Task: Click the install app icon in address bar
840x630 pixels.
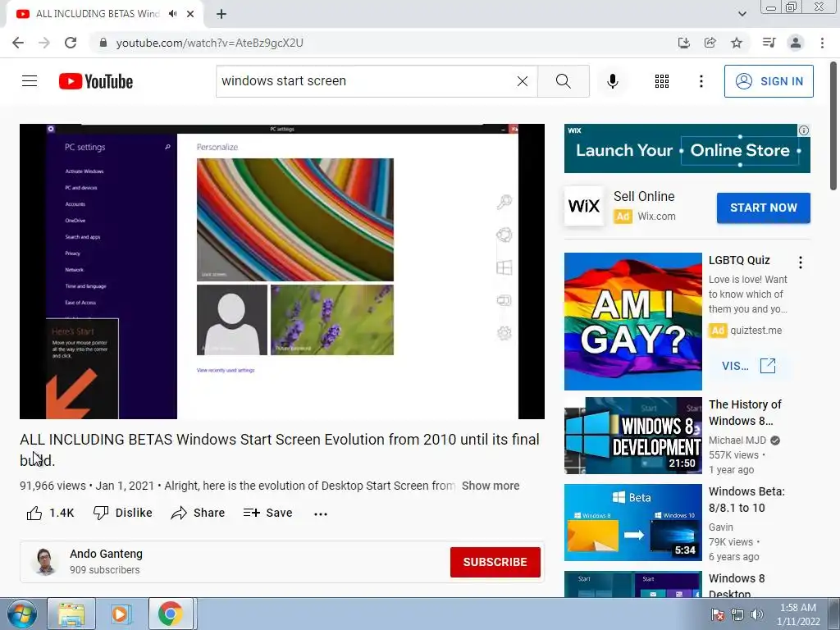Action: [683, 43]
